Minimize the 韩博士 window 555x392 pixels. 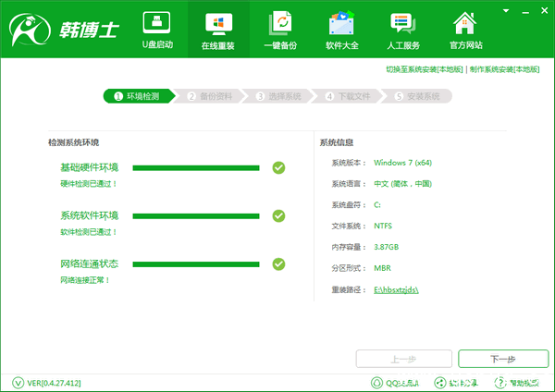(525, 12)
